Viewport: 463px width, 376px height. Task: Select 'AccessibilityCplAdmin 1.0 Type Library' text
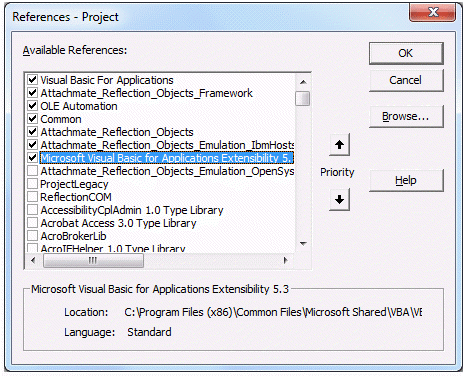[x=132, y=210]
